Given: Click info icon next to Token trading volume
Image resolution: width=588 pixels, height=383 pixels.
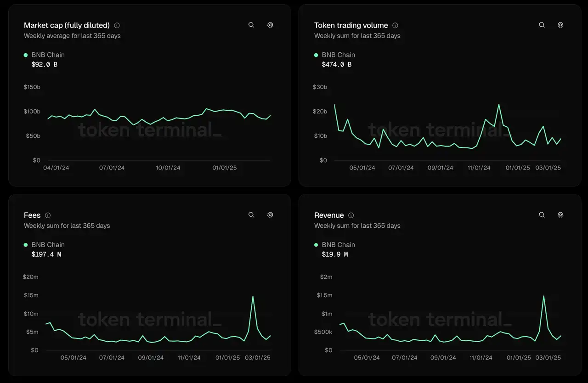Looking at the screenshot, I should coord(395,26).
